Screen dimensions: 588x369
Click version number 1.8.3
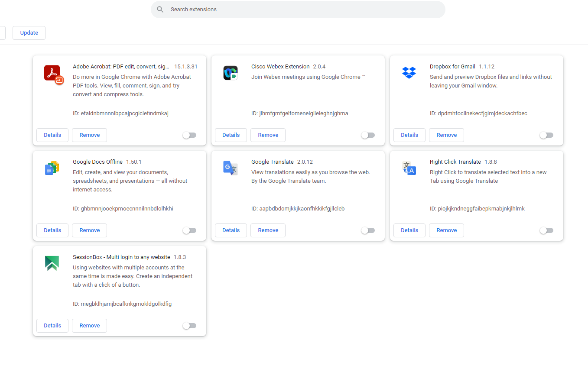180,257
